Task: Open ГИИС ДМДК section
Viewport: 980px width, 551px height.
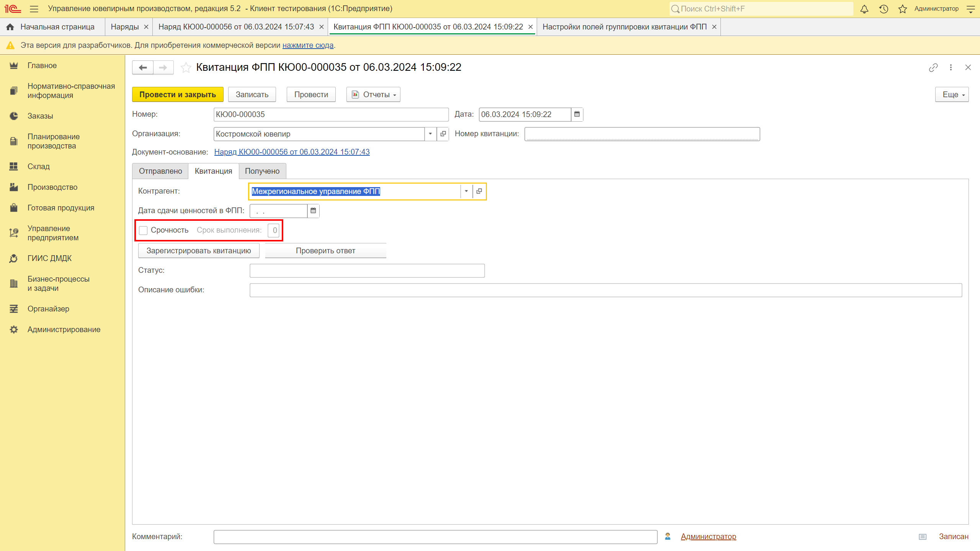Action: click(50, 258)
